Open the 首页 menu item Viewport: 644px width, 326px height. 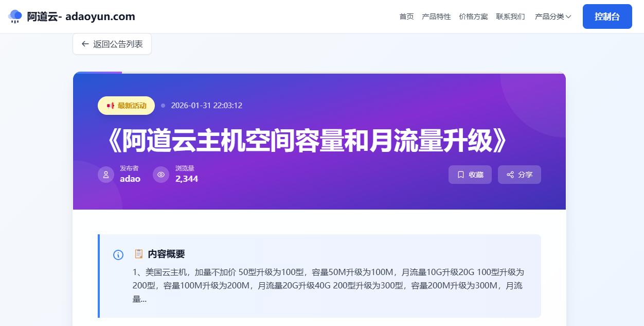pyautogui.click(x=406, y=16)
